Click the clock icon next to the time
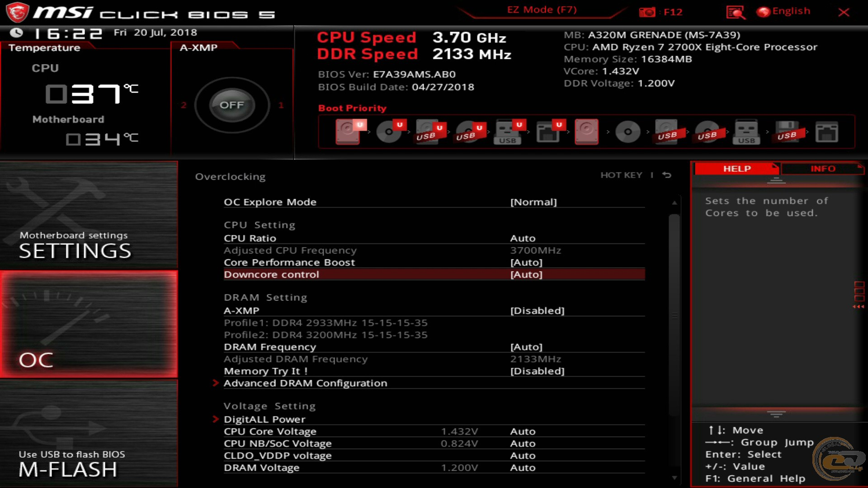The width and height of the screenshot is (868, 488). click(x=17, y=33)
